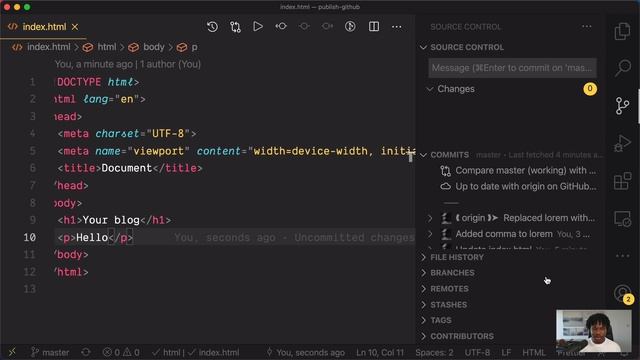The height and width of the screenshot is (360, 640).
Task: Open Source Control panel more actions
Action: [587, 27]
